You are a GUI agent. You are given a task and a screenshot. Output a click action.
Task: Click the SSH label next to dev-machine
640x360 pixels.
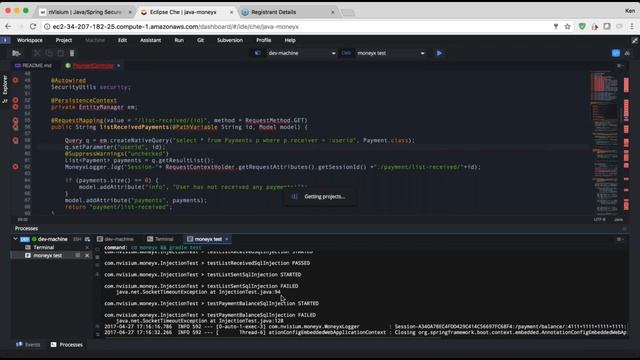click(77, 239)
